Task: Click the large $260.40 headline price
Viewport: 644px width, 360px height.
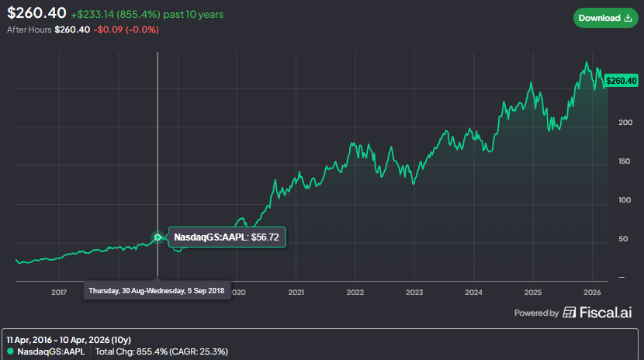Action: [x=36, y=12]
